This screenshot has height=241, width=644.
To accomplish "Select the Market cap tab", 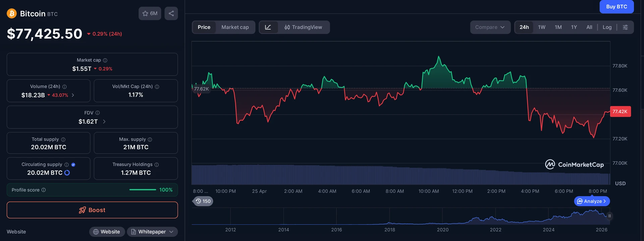I will pyautogui.click(x=235, y=27).
